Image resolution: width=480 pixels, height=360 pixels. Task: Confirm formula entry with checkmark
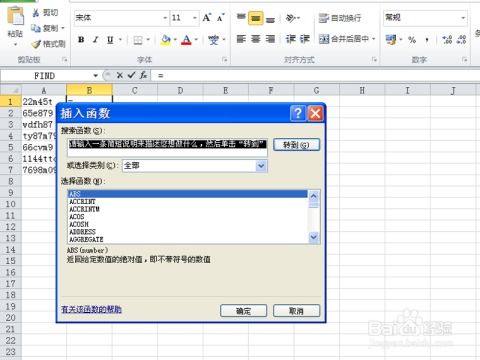click(x=131, y=75)
